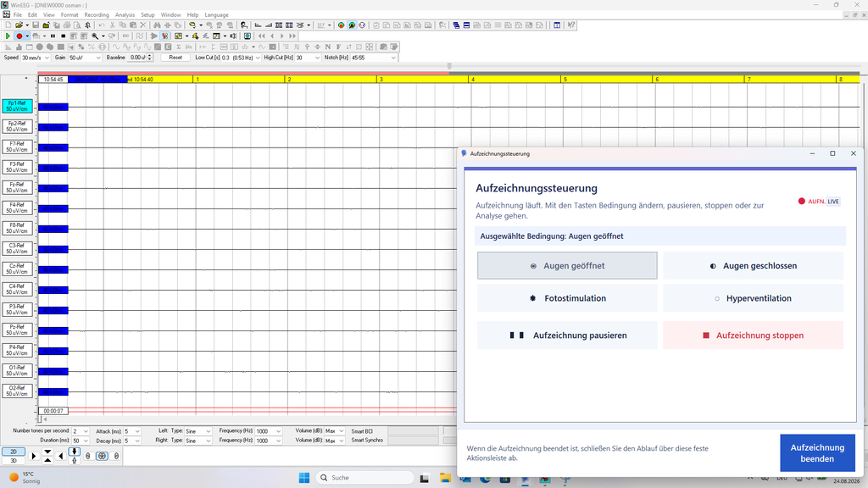
Task: Click the fast rewind double-arrow icon
Action: [262, 36]
